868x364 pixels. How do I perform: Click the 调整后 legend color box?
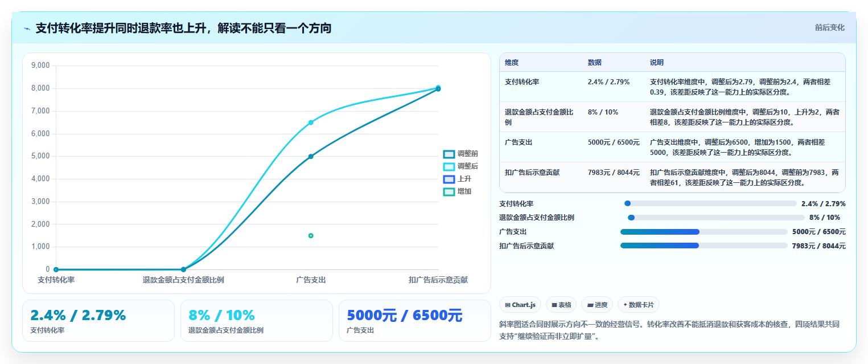449,166
